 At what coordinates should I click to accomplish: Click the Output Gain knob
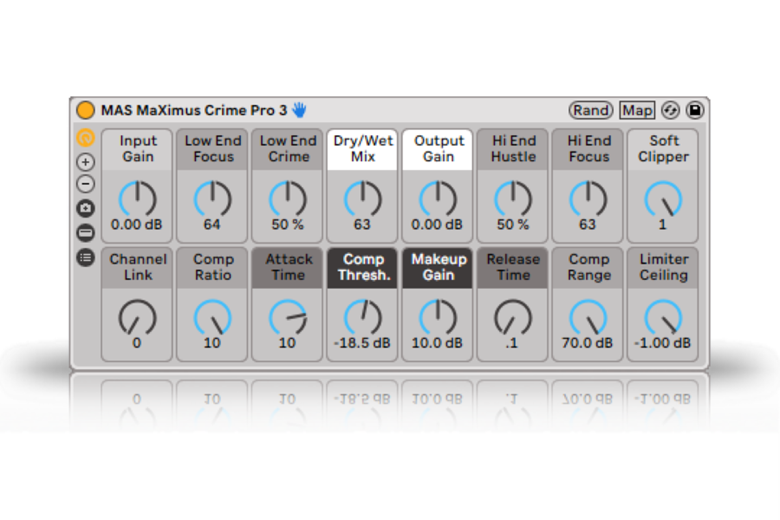point(438,199)
